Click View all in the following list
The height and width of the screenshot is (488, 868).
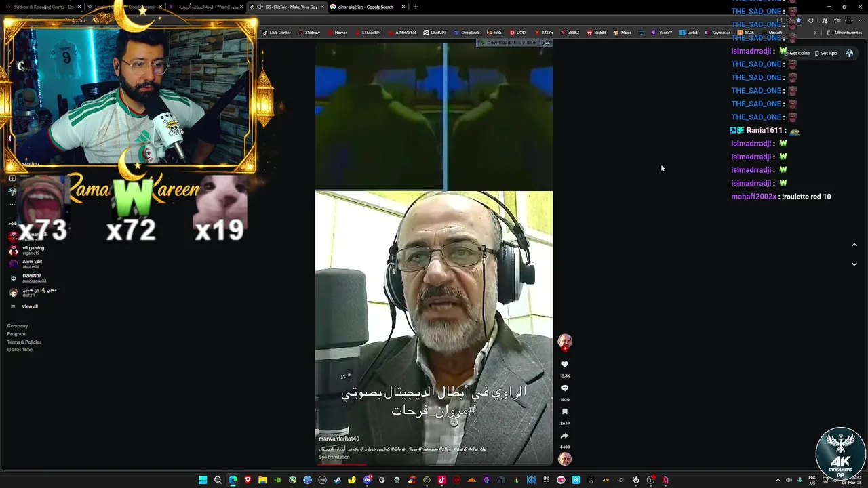click(x=24, y=306)
